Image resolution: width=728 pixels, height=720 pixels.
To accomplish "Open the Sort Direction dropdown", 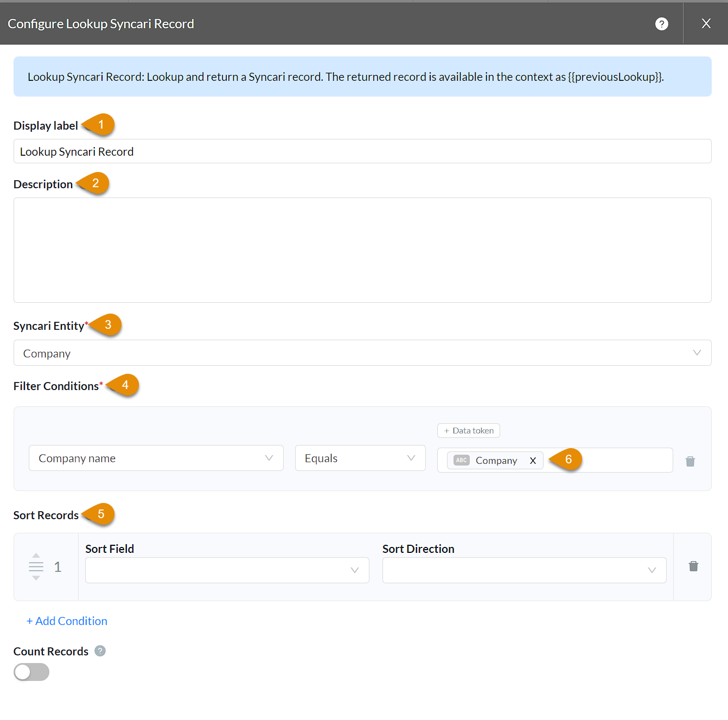I will pyautogui.click(x=524, y=570).
